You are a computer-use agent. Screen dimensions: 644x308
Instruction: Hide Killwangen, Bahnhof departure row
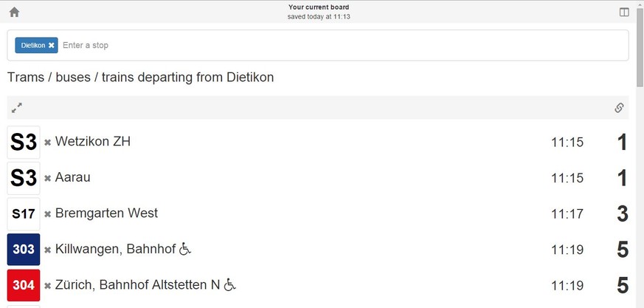tap(48, 250)
